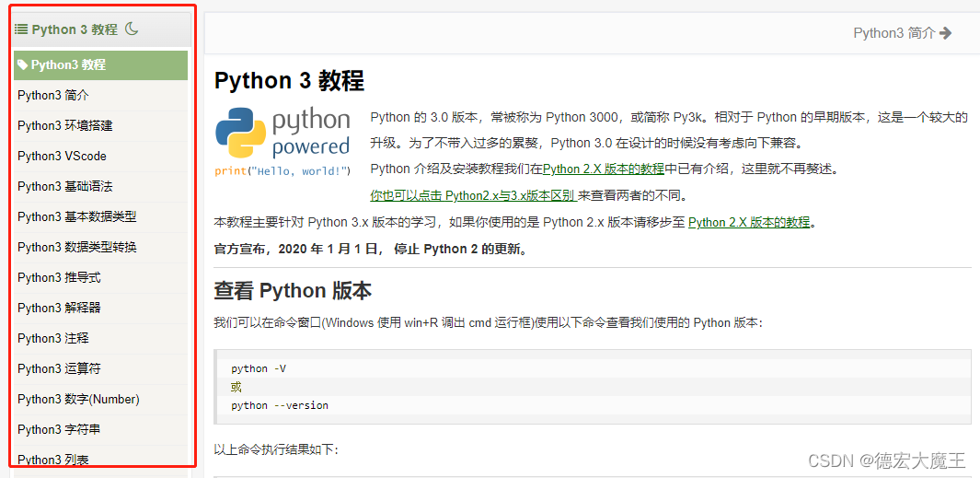Select the highlighted Python3 教程 sidebar item
This screenshot has width=980, height=478.
click(100, 65)
